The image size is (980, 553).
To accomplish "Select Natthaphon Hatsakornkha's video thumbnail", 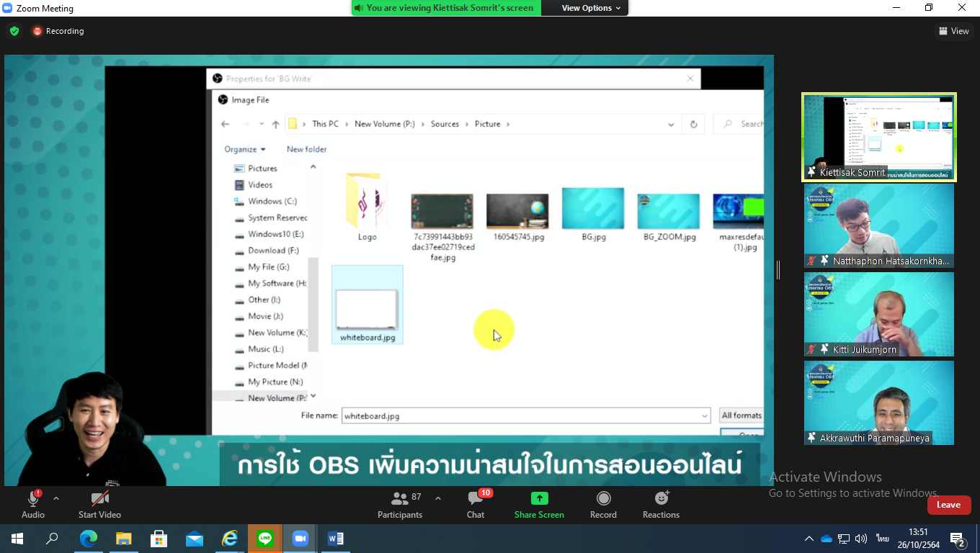I will point(879,226).
